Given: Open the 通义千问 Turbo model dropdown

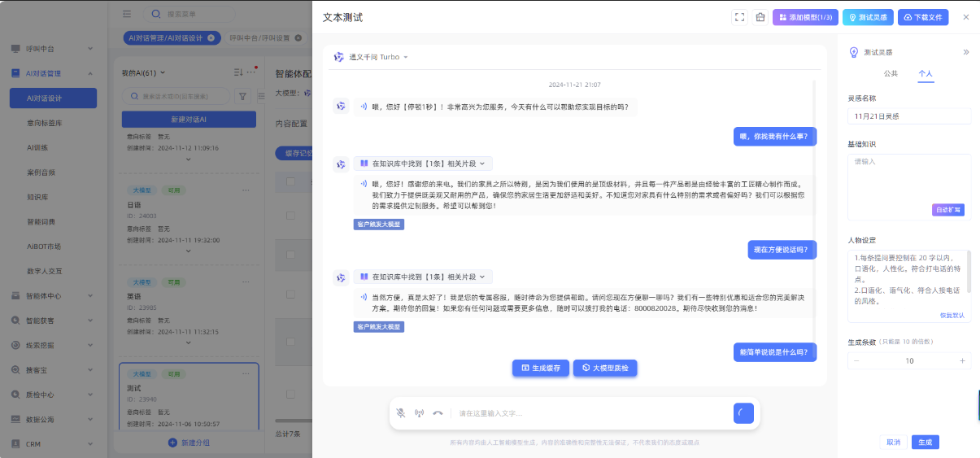Looking at the screenshot, I should pos(371,57).
